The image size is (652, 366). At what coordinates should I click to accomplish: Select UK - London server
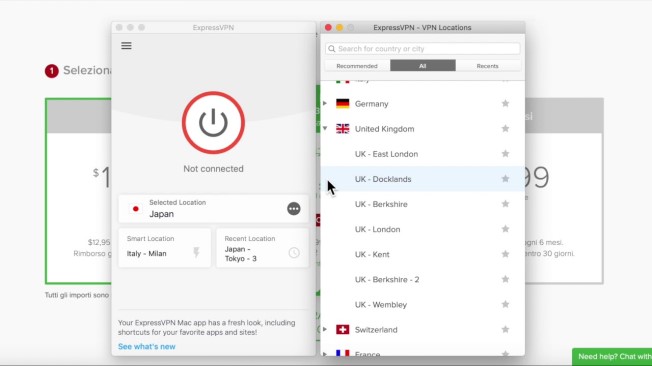422,229
